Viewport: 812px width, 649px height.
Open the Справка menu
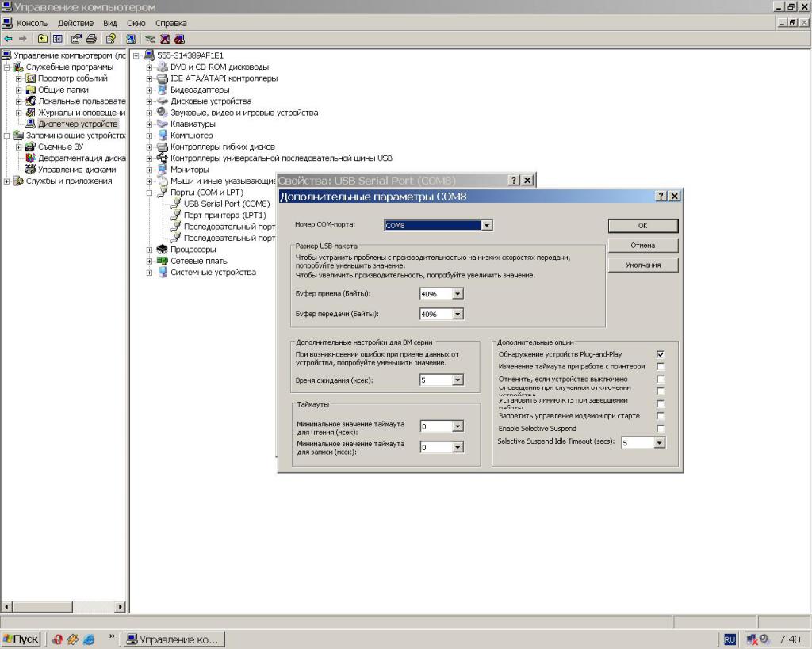coord(171,23)
